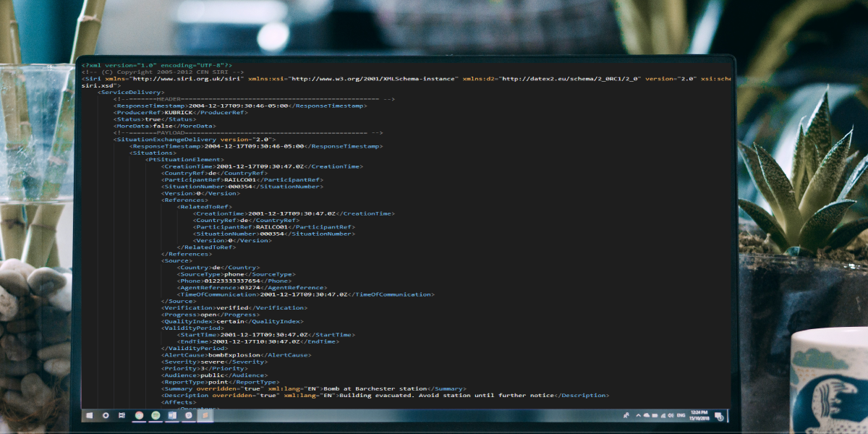The height and width of the screenshot is (434, 868).
Task: Open Cortana search on the taskbar
Action: click(106, 417)
